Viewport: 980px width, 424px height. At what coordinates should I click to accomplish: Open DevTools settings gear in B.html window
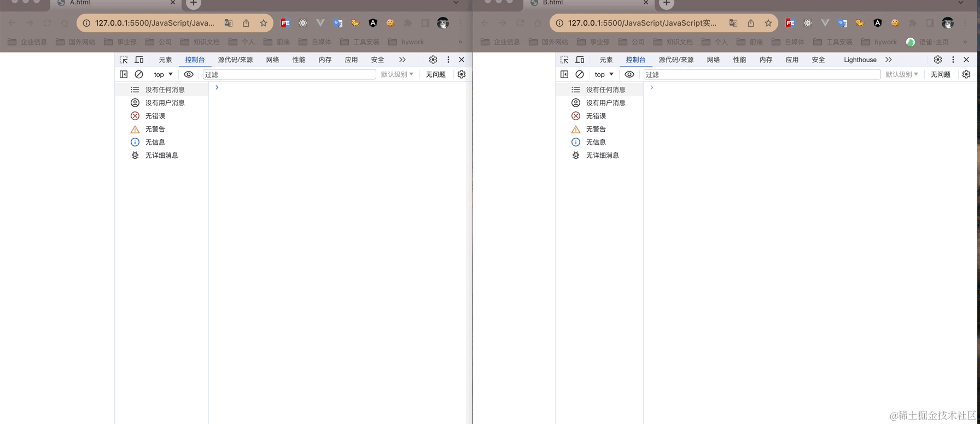[x=938, y=60]
